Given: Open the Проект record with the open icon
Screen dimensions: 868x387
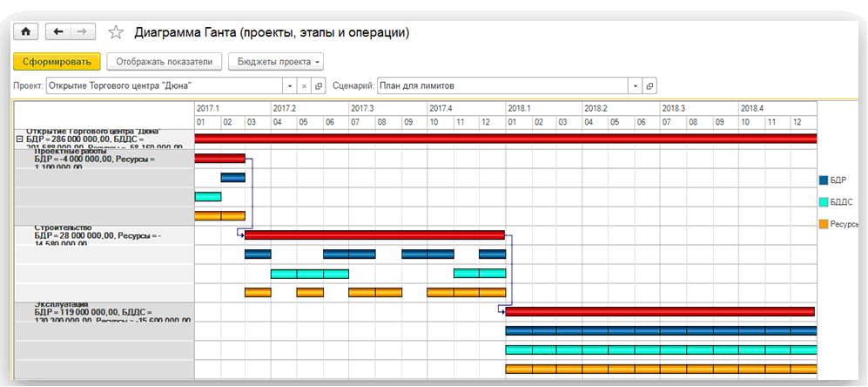Looking at the screenshot, I should 318,86.
